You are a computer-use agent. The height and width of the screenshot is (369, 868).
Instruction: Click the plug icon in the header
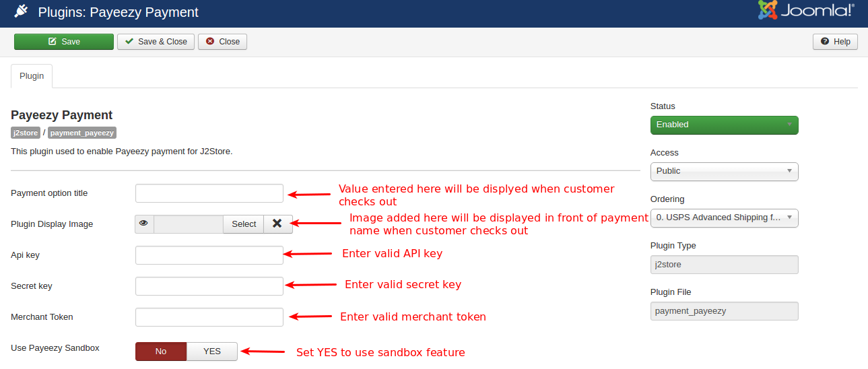(21, 11)
